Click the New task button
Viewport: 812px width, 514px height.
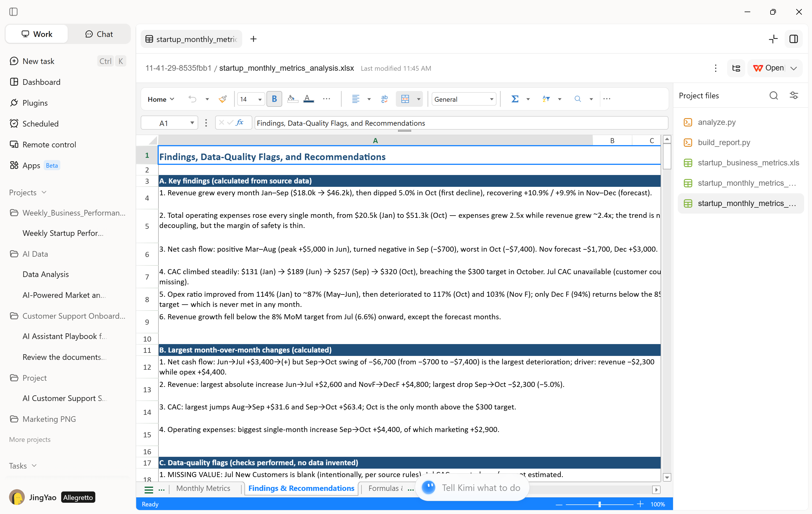point(67,61)
